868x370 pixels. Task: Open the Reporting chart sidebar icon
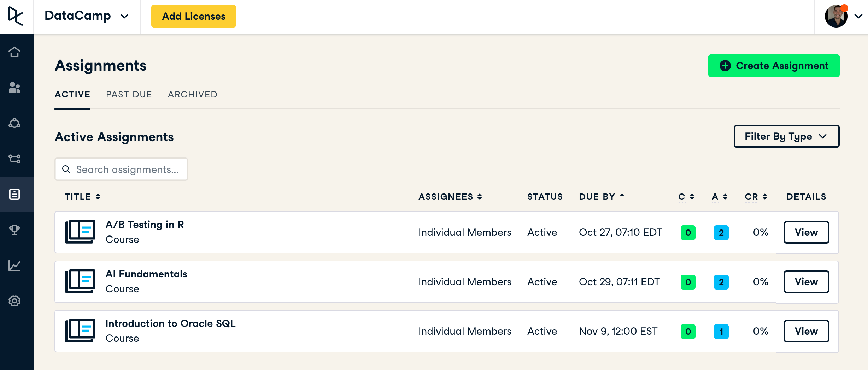[14, 265]
